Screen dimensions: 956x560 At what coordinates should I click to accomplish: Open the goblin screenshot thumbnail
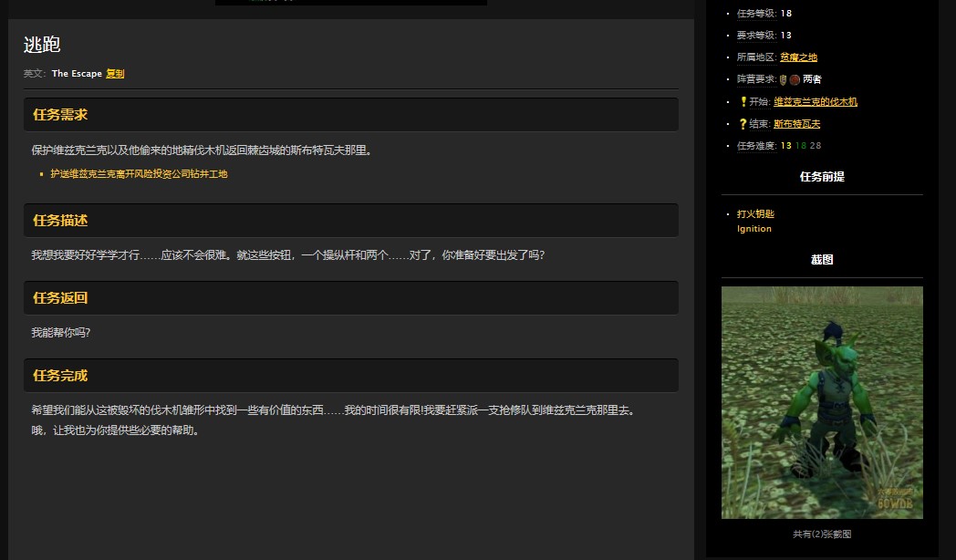click(822, 402)
